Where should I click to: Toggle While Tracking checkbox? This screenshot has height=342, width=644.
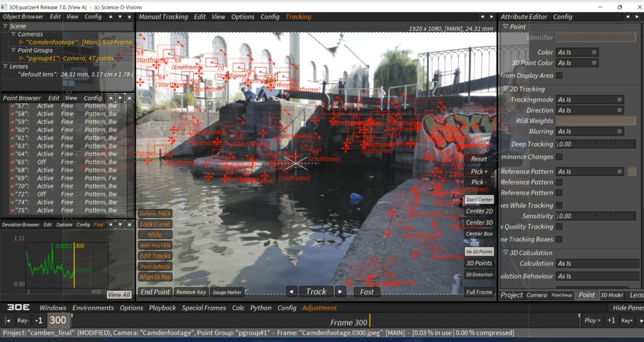[559, 206]
